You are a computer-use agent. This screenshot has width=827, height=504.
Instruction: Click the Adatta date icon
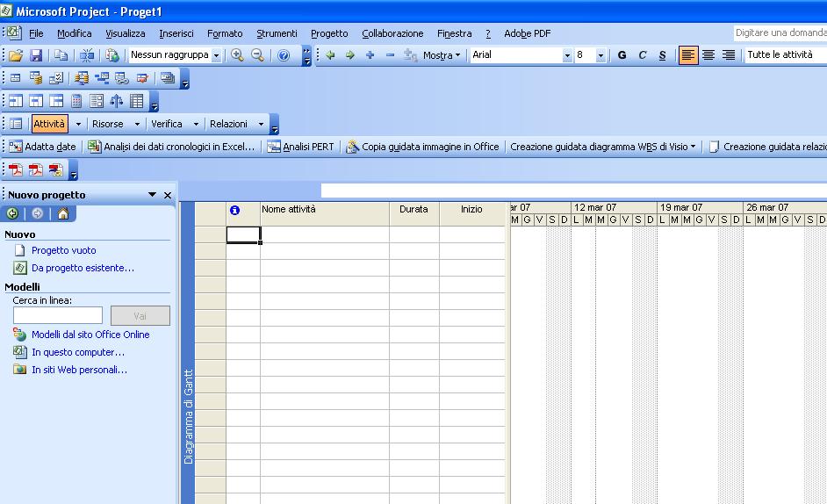(x=16, y=147)
